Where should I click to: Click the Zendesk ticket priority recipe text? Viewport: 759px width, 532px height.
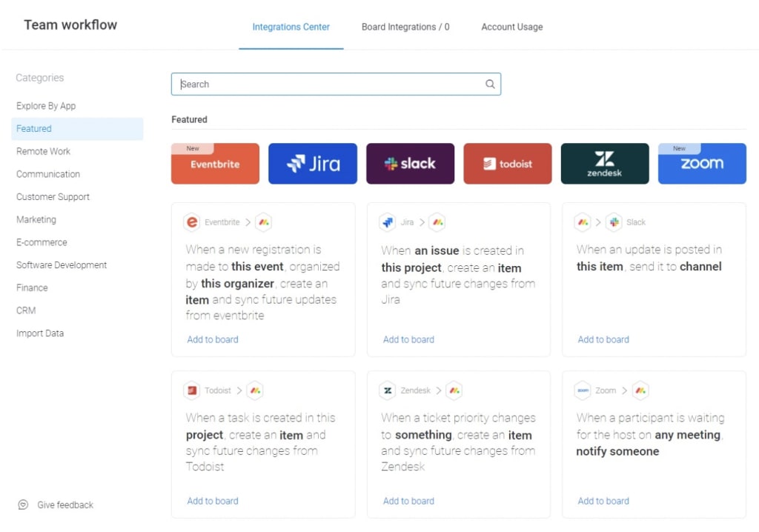(x=458, y=442)
